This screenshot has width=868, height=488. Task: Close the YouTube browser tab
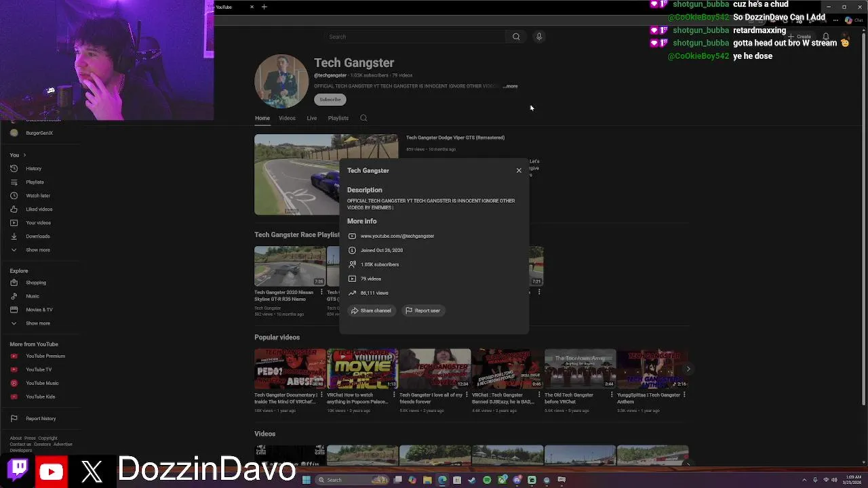click(252, 7)
